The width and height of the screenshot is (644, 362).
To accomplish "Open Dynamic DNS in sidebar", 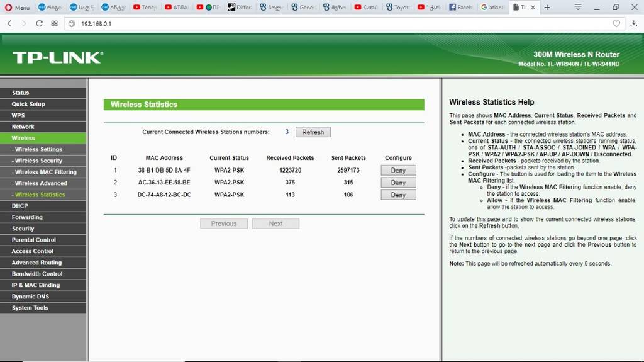I will point(43,296).
